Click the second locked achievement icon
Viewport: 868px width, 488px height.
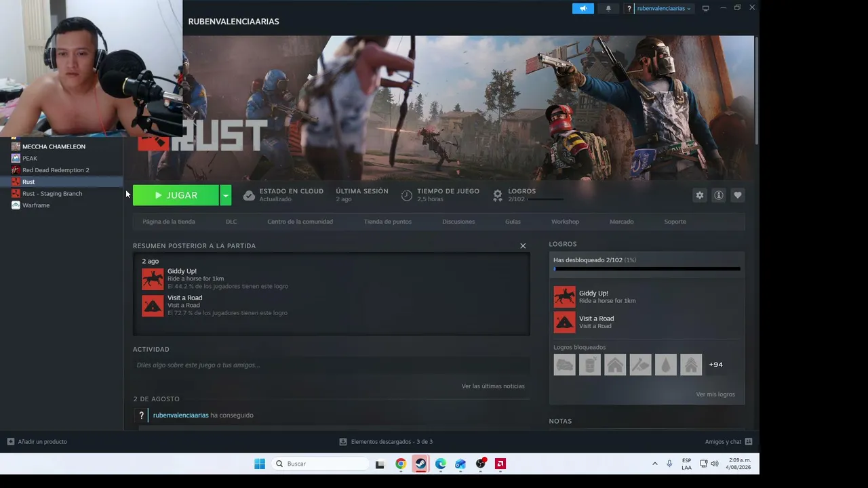(590, 365)
